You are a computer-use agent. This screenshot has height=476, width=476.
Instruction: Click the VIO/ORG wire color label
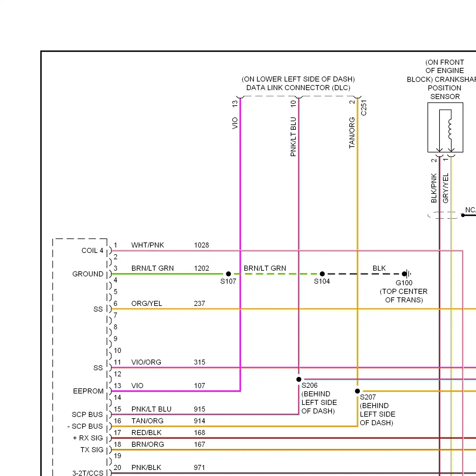pos(146,362)
